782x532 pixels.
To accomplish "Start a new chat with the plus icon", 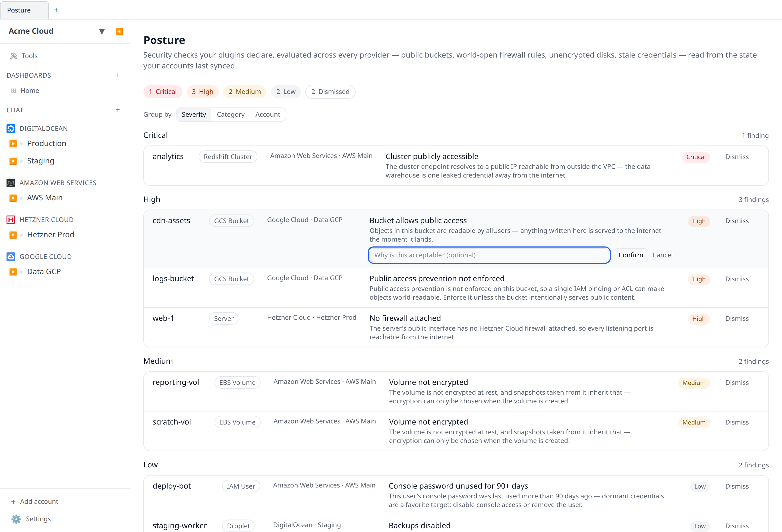I will tap(118, 110).
